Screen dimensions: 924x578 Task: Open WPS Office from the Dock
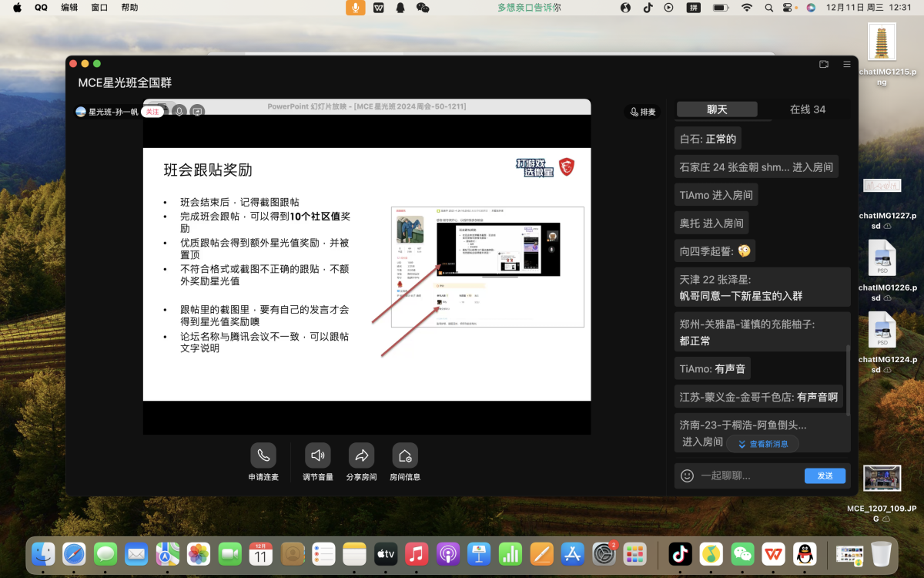coord(773,553)
